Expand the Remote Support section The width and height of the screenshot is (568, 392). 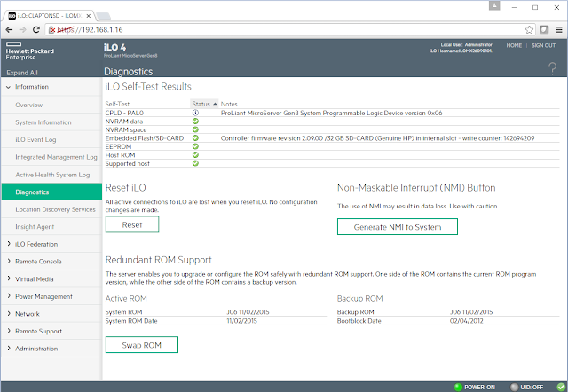(9, 331)
